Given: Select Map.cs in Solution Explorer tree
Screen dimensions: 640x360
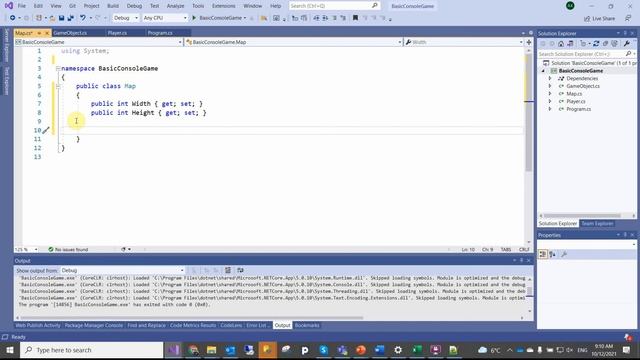Looking at the screenshot, I should click(574, 94).
